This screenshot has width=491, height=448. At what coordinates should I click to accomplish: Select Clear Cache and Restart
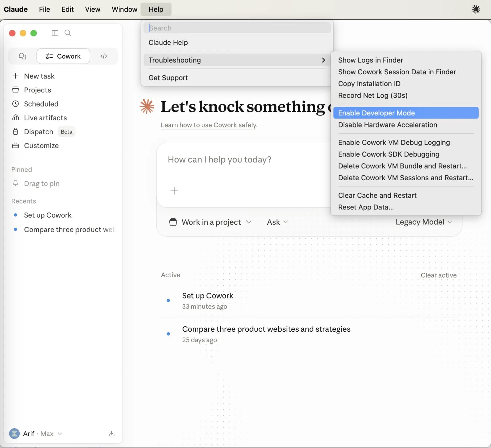[x=406, y=196]
